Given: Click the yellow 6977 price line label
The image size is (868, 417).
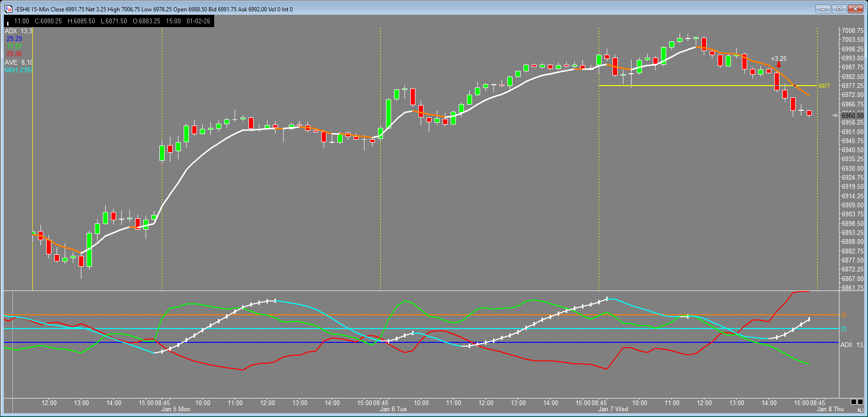Looking at the screenshot, I should (x=824, y=86).
